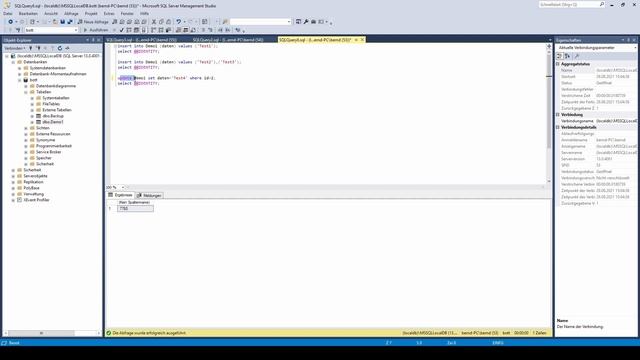Open the Abfrage menu
Image resolution: width=640 pixels, height=360 pixels.
click(71, 13)
